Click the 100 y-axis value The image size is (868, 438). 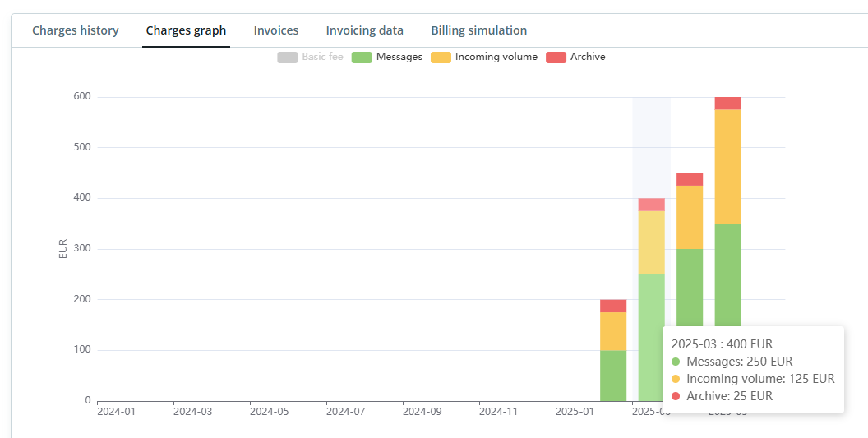pos(82,350)
